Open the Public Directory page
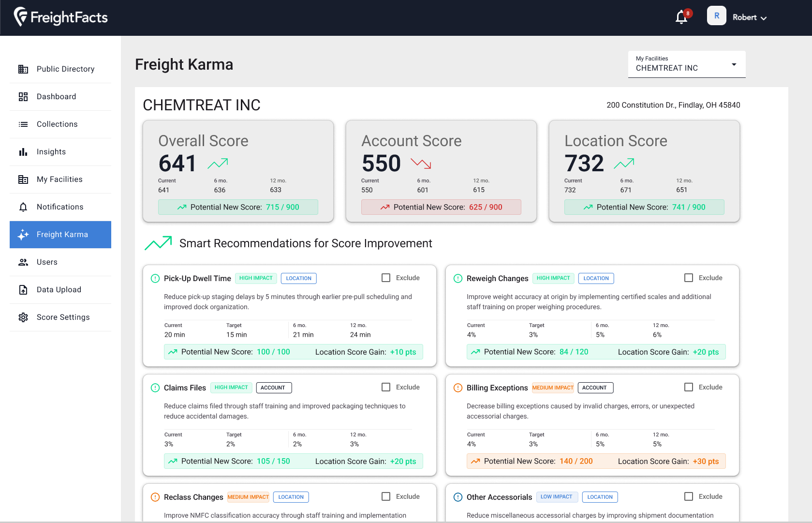Image resolution: width=812 pixels, height=523 pixels. pos(65,69)
